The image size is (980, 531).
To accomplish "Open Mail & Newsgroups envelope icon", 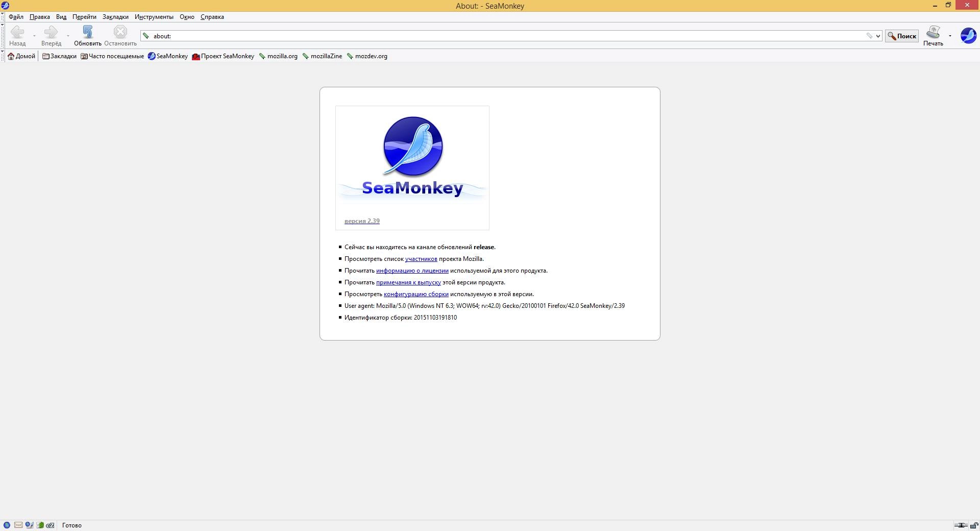I will coord(18,525).
